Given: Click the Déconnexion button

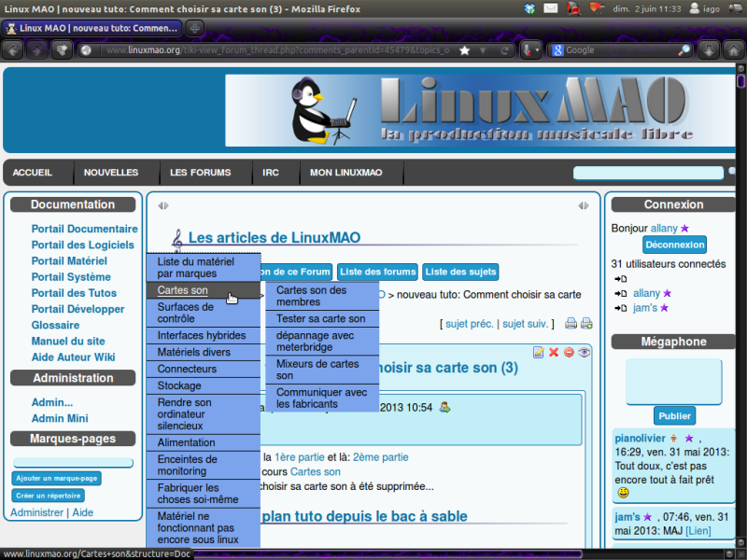Looking at the screenshot, I should pos(674,245).
